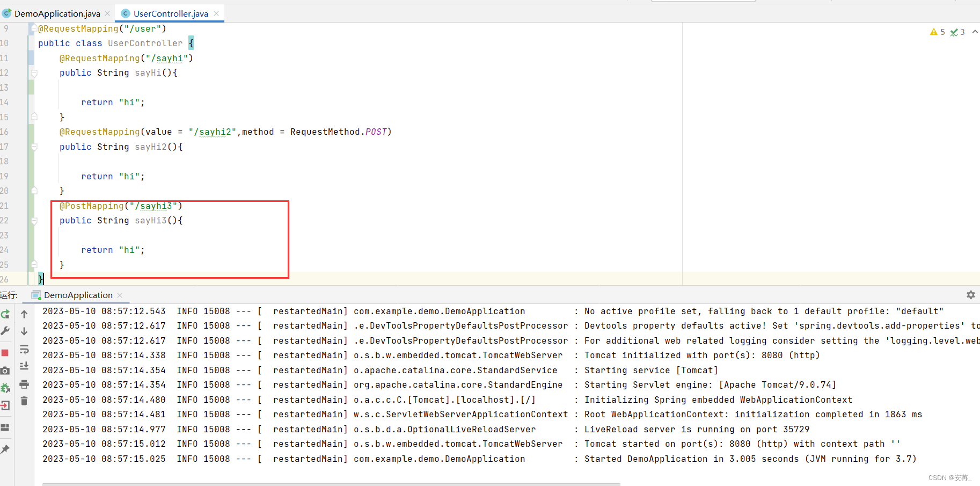Click the console horizontal scrollbar
Image resolution: width=980 pixels, height=486 pixels.
point(331,484)
